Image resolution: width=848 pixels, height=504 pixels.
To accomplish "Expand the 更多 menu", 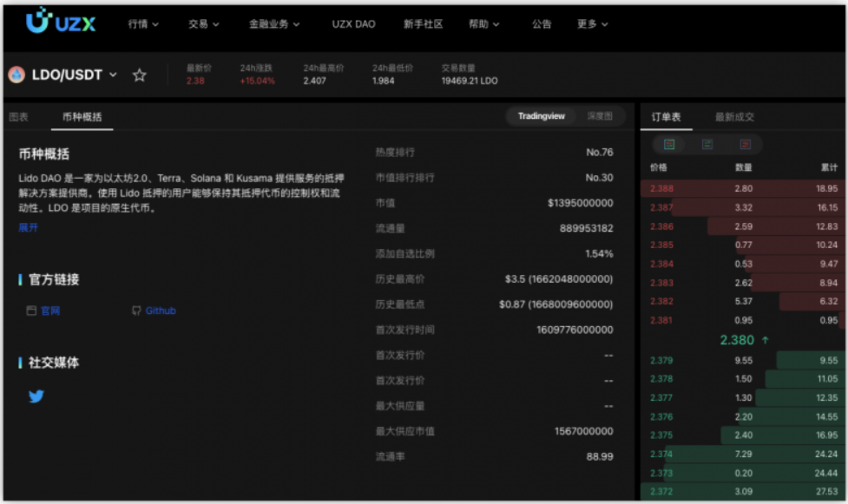I will (x=592, y=23).
